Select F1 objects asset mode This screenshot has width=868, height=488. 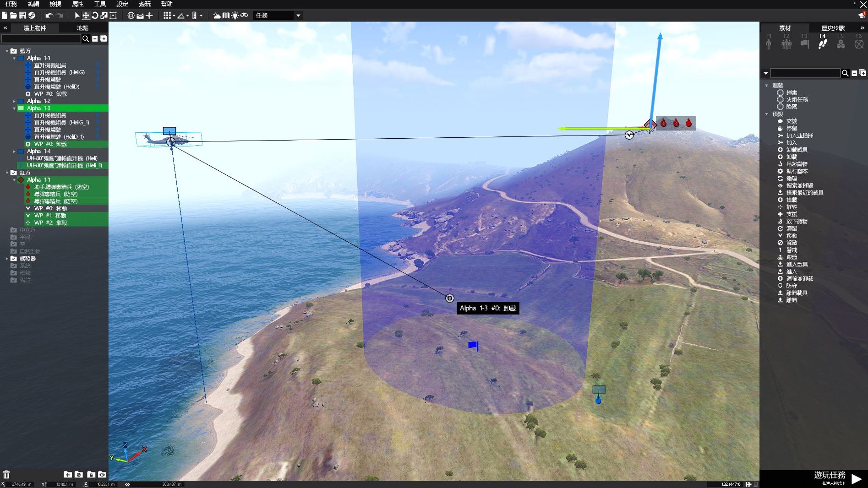pyautogui.click(x=769, y=42)
